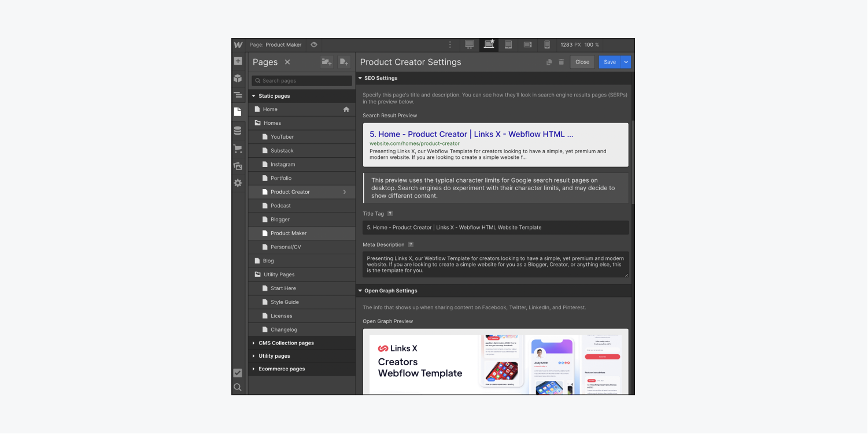Switch to large desktop breakpoint
This screenshot has width=868, height=434.
click(470, 45)
